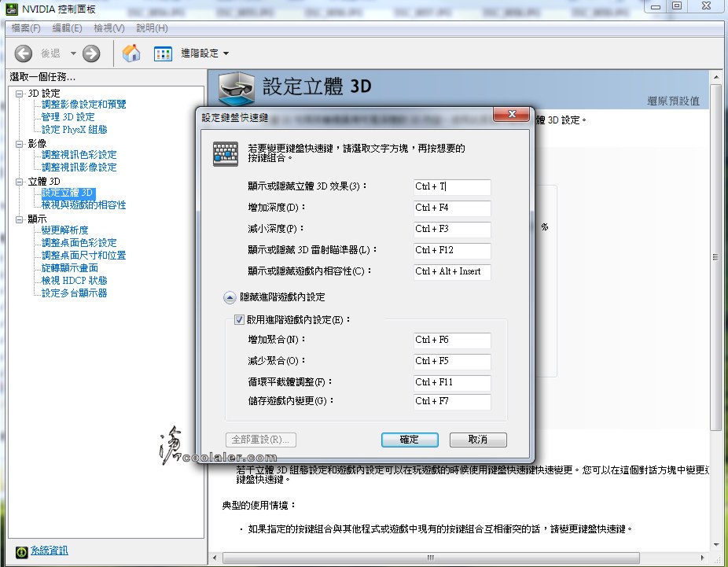Click the 顯示或隱藏 3D 雷射瞄準器 shortcut field
The image size is (728, 567).
click(452, 250)
